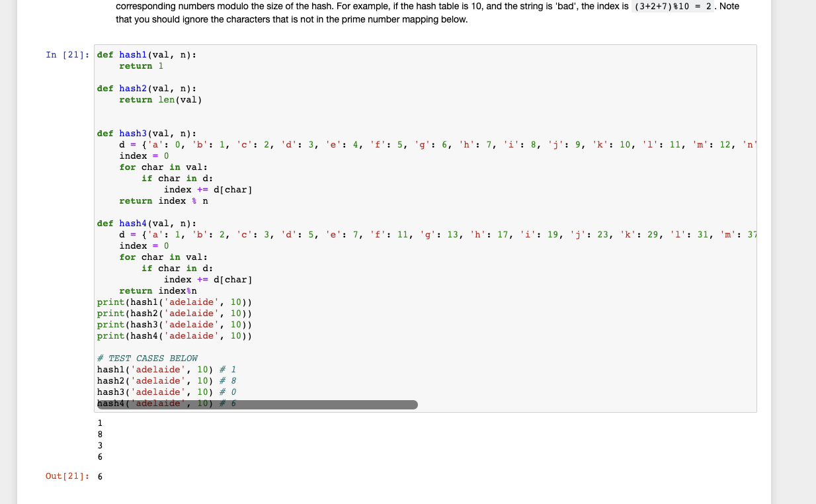Click the print(hash1('adelaide', 10)) line

[175, 302]
